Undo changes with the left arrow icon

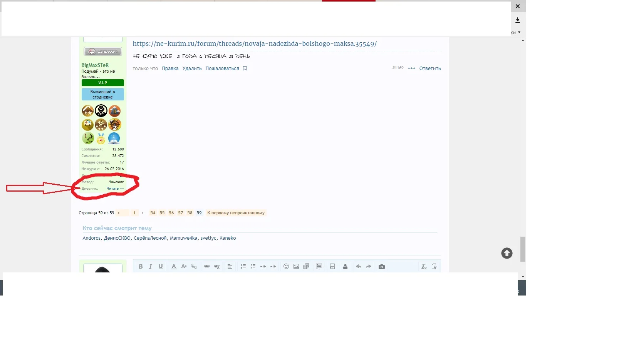[358, 266]
